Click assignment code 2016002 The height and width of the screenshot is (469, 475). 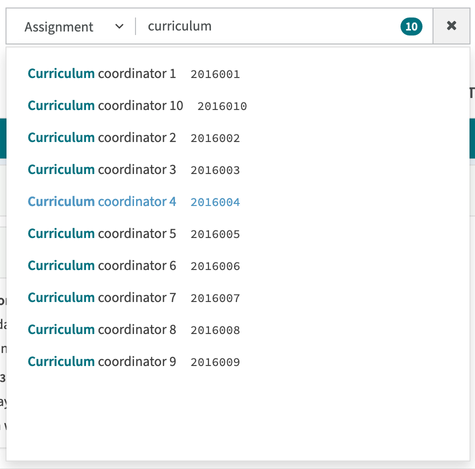[x=215, y=138]
